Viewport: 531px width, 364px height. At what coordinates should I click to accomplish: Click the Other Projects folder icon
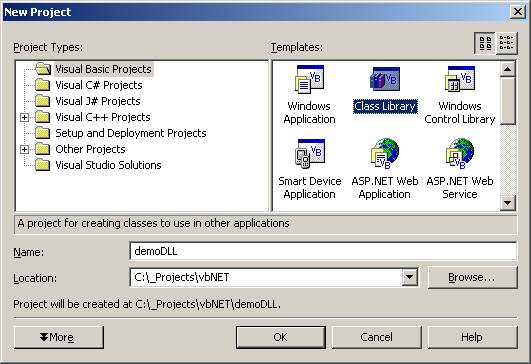tap(43, 149)
